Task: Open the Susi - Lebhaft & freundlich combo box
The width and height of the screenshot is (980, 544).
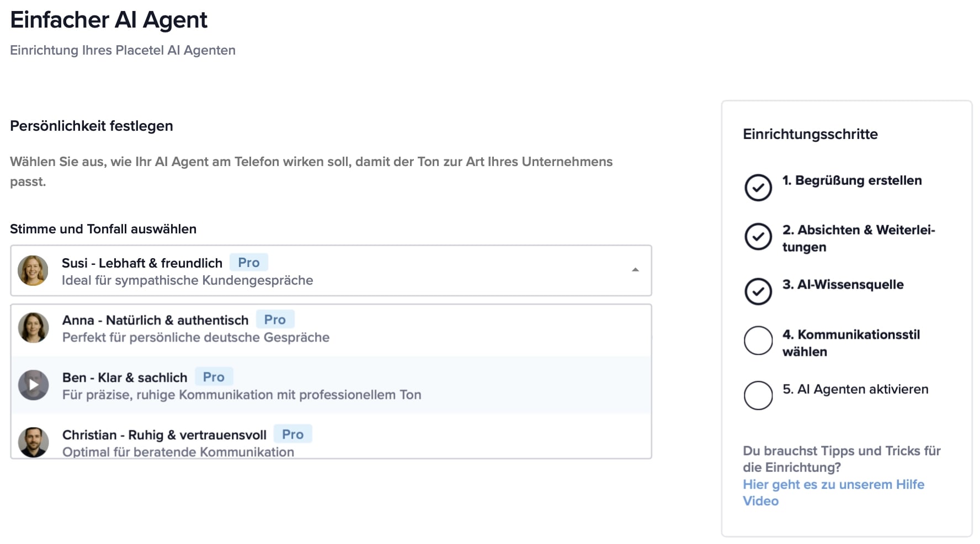Action: point(331,270)
